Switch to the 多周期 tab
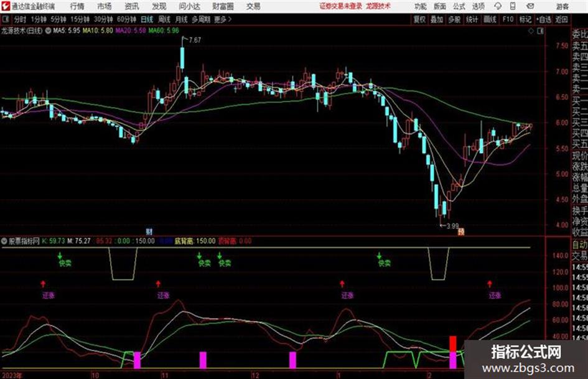Viewport: 588px width, 379px height. click(201, 19)
